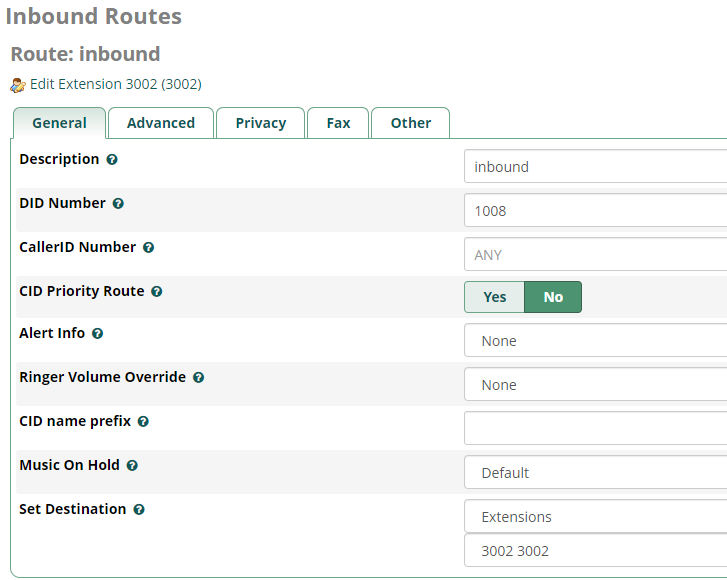Show help for CID name prefix
The width and height of the screenshot is (727, 580).
point(143,421)
